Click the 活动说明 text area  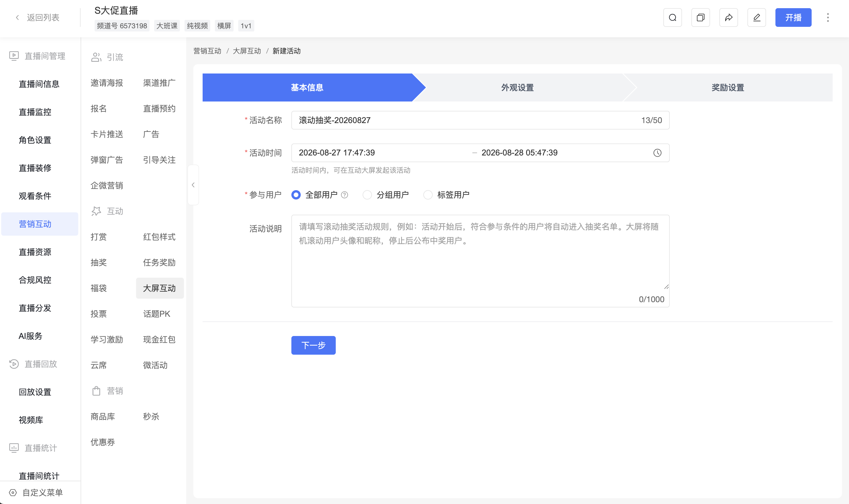point(480,261)
